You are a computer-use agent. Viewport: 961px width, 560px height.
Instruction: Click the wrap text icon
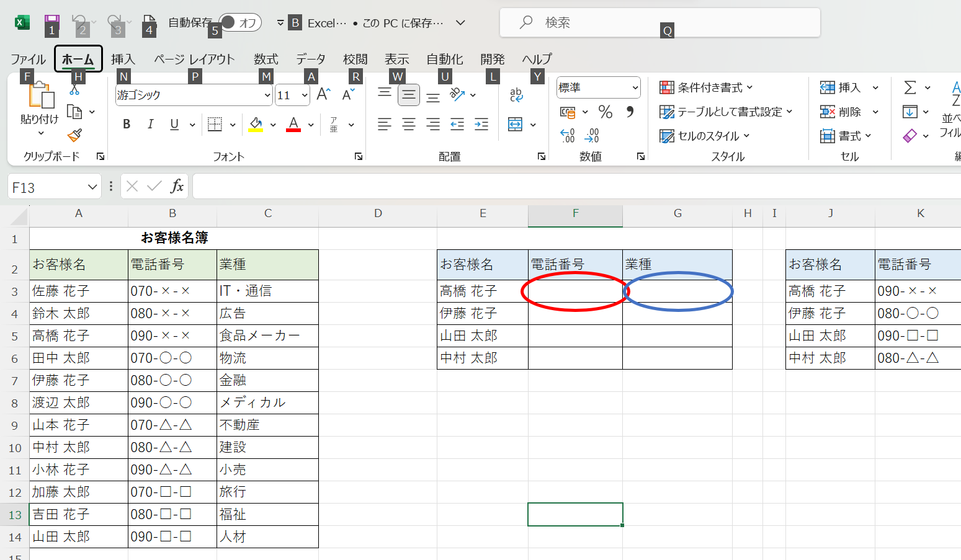click(x=516, y=95)
